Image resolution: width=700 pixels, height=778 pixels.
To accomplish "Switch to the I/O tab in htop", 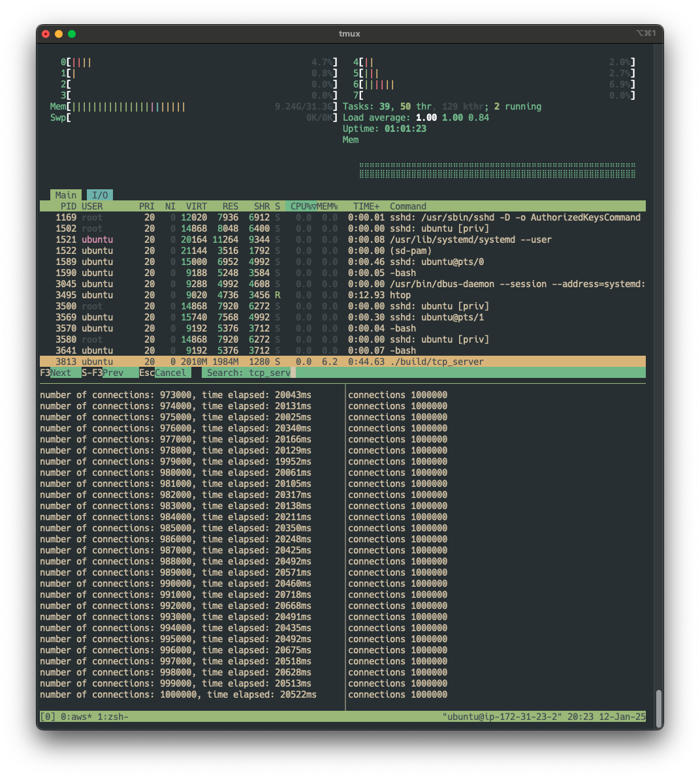I will click(100, 195).
